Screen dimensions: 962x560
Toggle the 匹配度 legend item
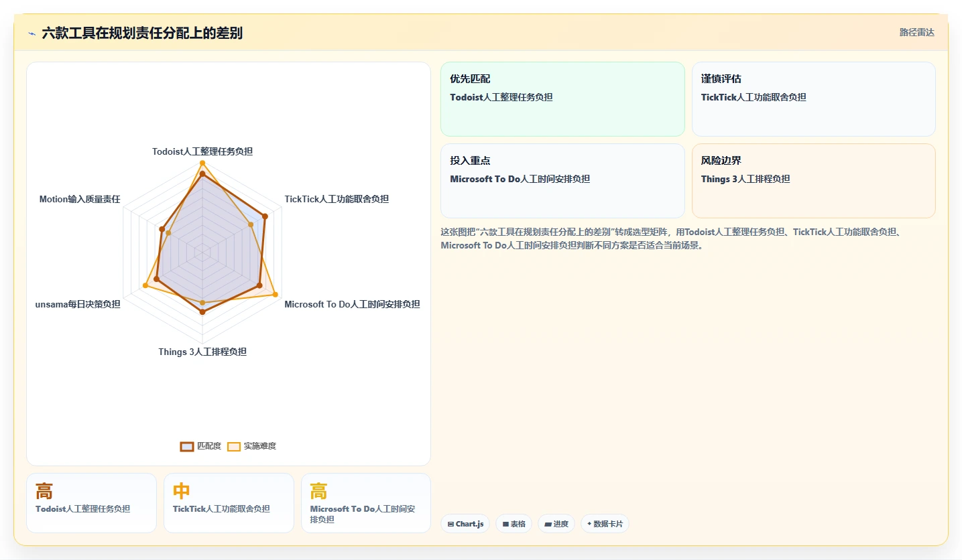pos(200,446)
